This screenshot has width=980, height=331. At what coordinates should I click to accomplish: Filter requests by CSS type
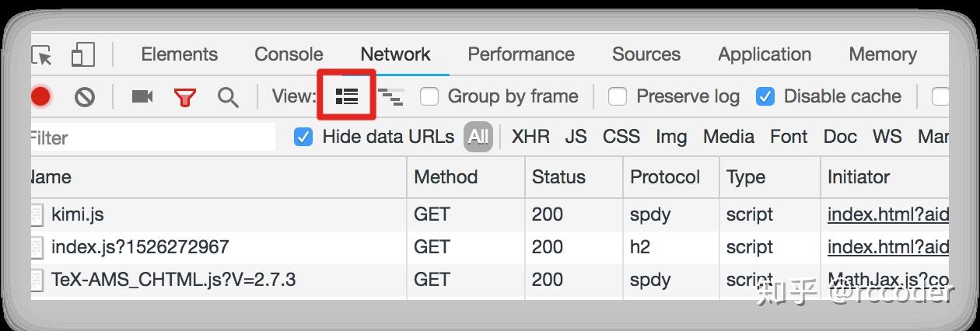[x=621, y=138]
